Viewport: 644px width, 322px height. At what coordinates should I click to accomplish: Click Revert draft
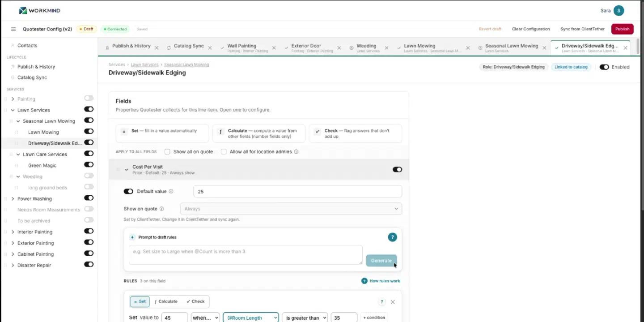[490, 29]
